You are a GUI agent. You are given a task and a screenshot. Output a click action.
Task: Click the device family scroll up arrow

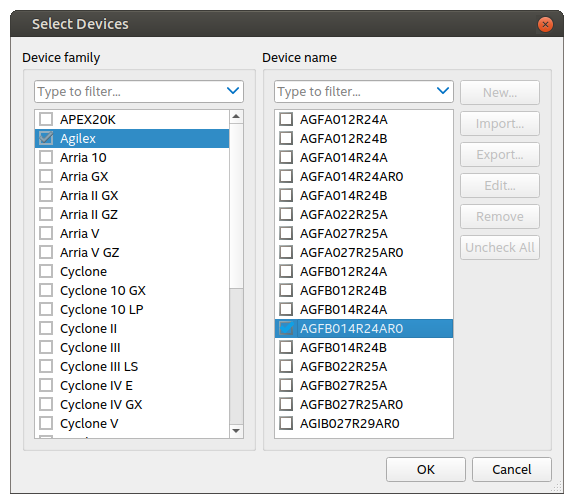(236, 117)
